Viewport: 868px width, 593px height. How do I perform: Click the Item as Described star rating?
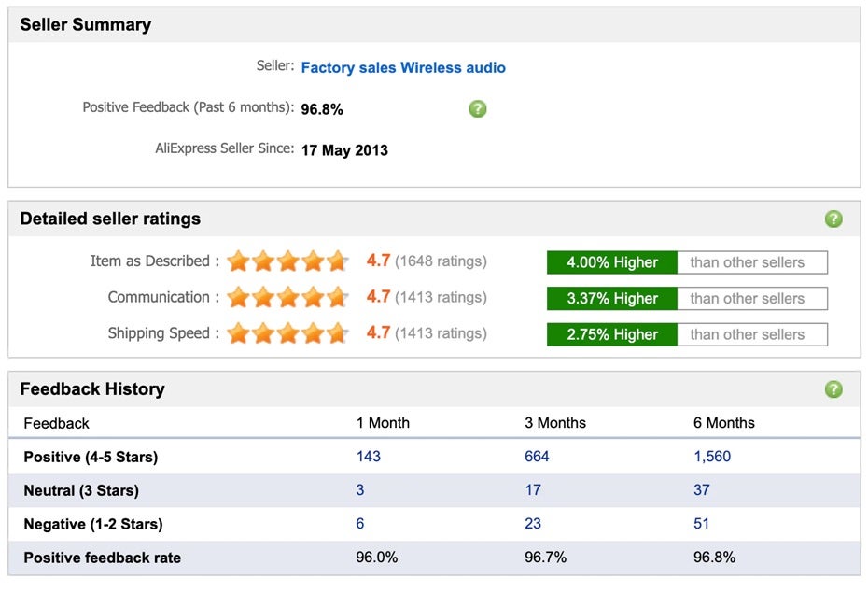(287, 261)
